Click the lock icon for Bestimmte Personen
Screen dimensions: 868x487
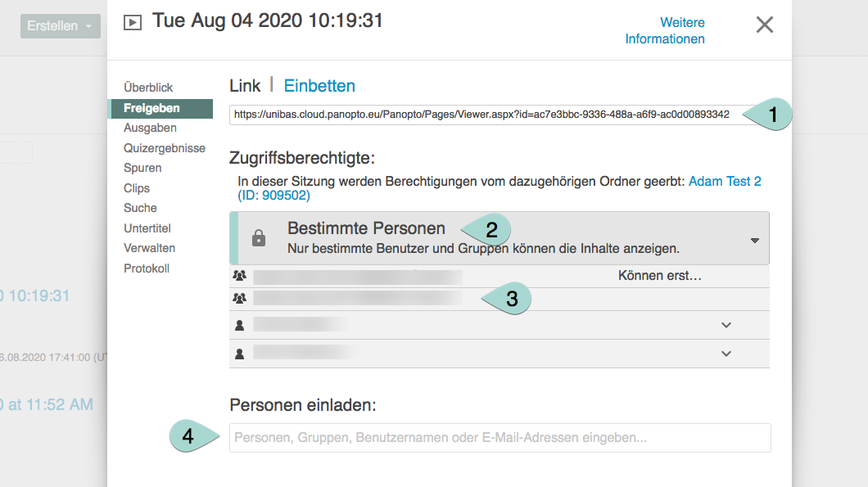point(259,238)
